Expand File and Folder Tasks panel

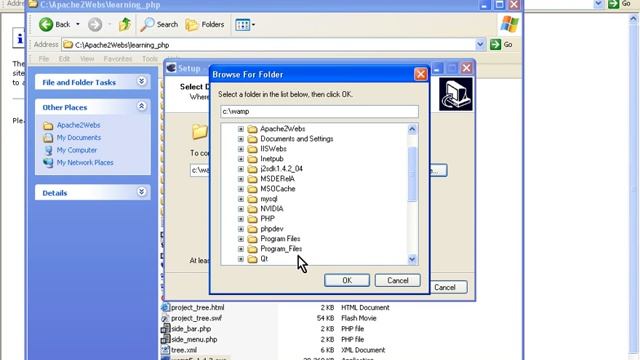pos(142,81)
